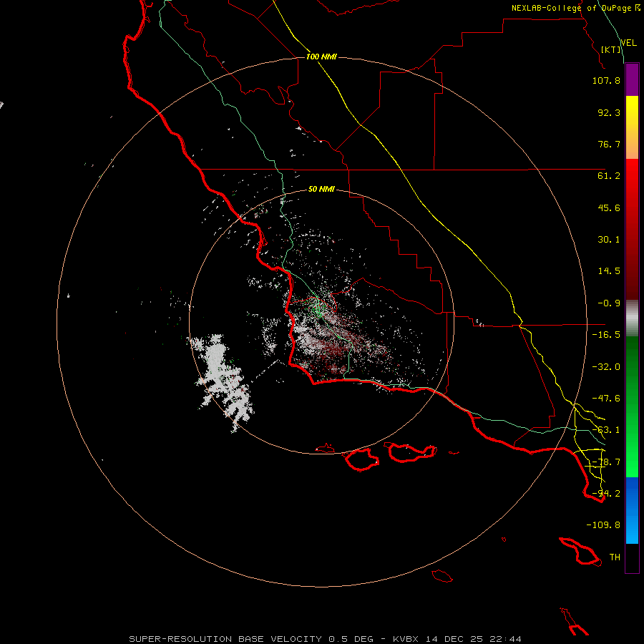
Task: Click the [KT] units label
Action: point(611,49)
